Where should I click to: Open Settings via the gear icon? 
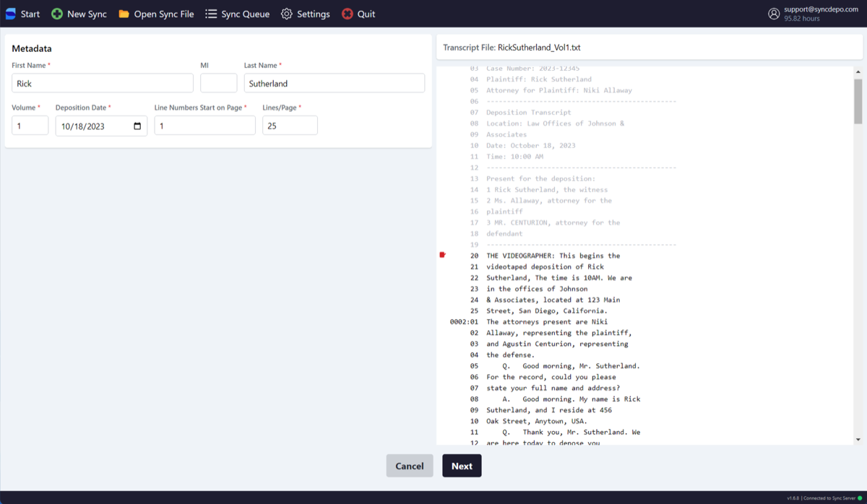click(287, 14)
